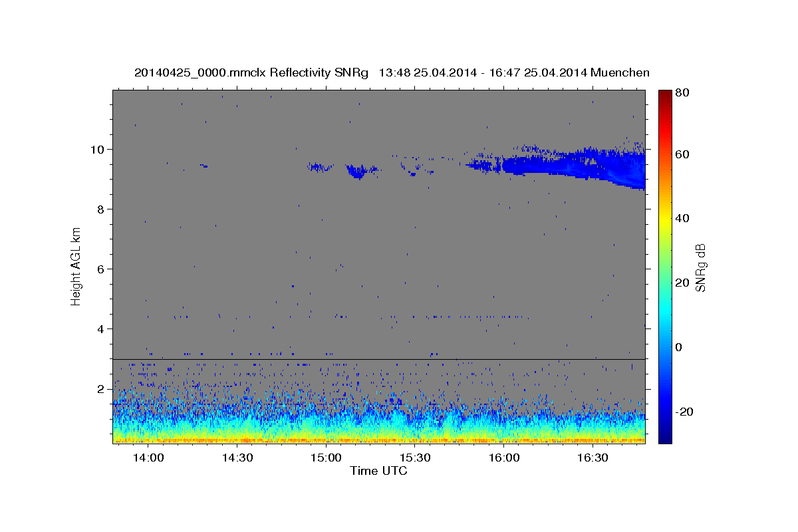Click the 'SNRg dB' colorbar label
Screen dimensions: 798x532
[700, 268]
